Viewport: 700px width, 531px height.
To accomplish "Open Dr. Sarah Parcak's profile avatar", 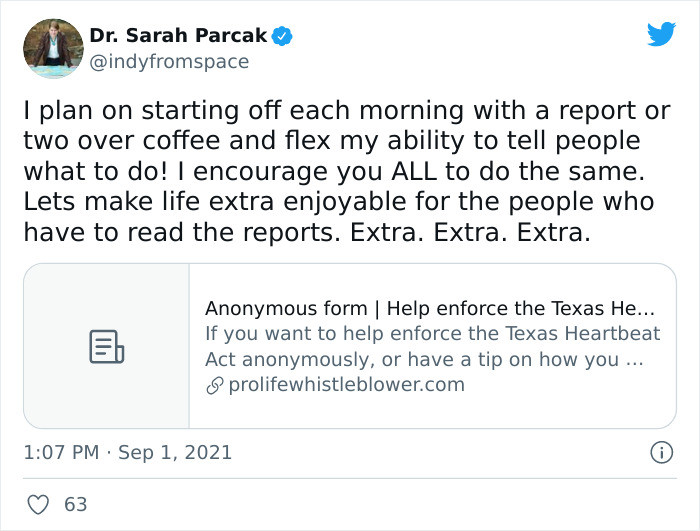I will coord(53,48).
